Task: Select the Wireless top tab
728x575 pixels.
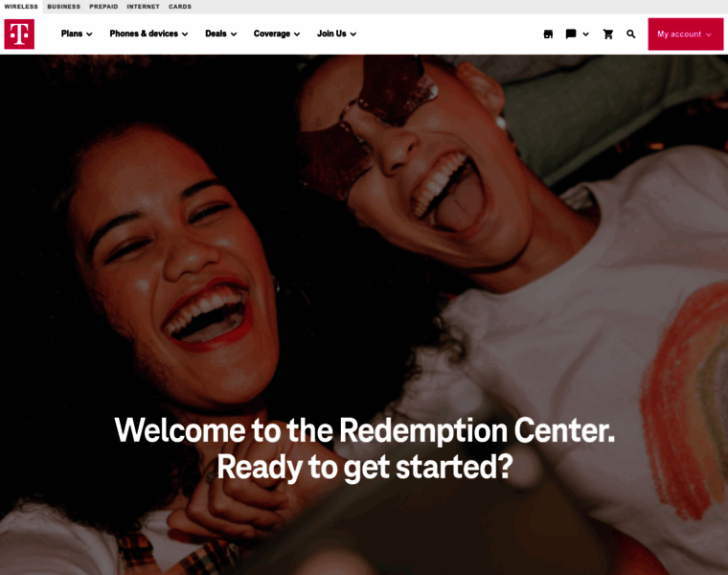Action: (21, 7)
